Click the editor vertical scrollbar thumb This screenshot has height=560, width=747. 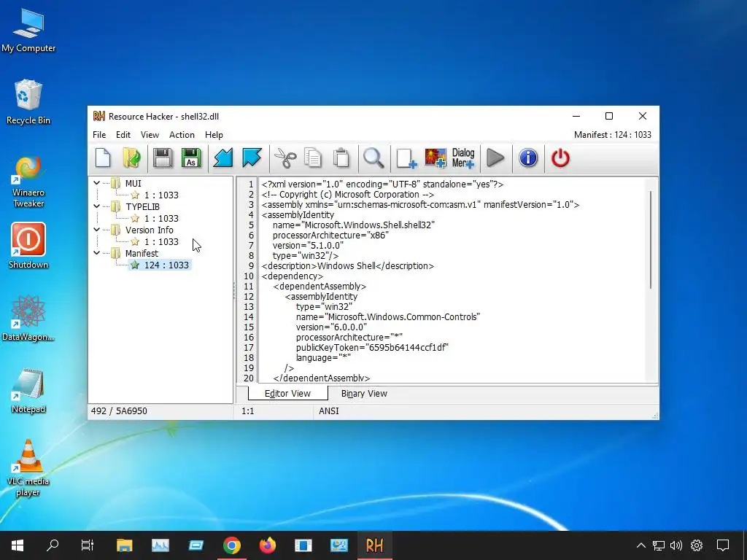tap(651, 239)
